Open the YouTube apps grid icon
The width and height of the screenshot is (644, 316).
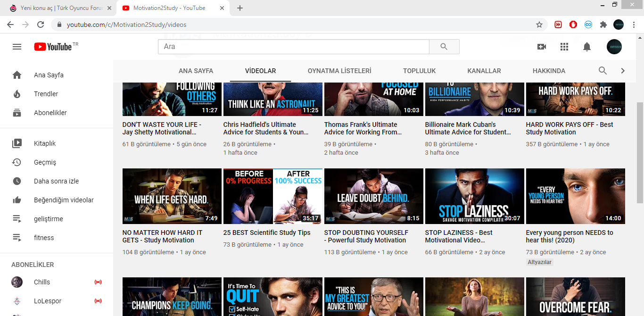(564, 47)
